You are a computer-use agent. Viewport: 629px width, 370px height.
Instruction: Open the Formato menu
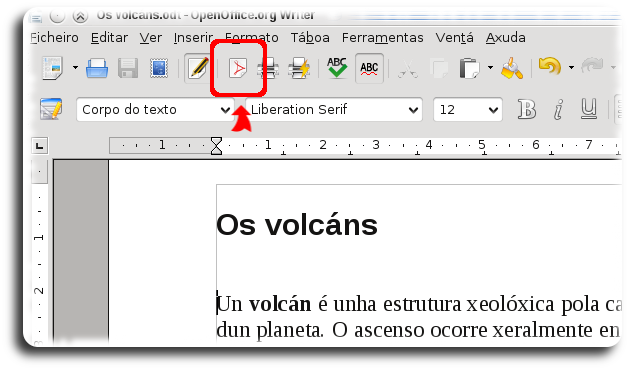[x=252, y=38]
